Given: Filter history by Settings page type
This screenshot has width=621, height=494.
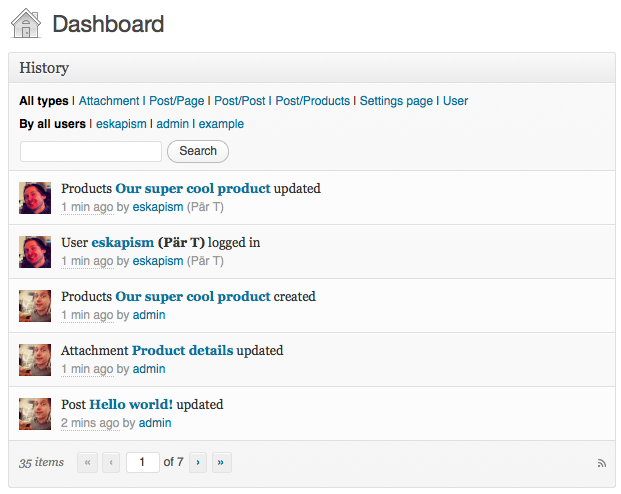Looking at the screenshot, I should click(396, 101).
